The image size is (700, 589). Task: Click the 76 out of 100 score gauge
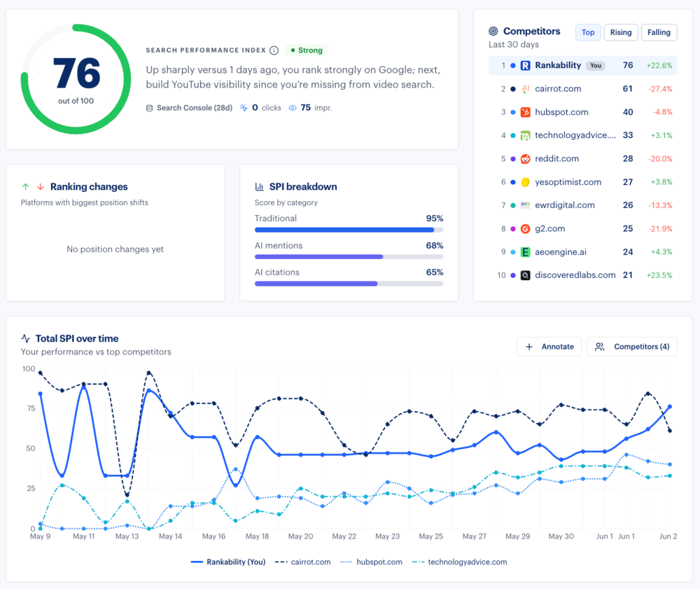tap(76, 79)
